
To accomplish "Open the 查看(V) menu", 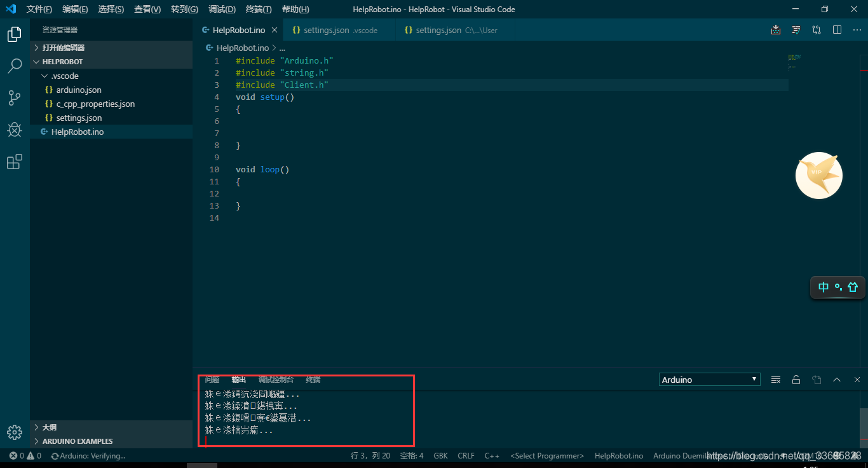I will click(147, 9).
